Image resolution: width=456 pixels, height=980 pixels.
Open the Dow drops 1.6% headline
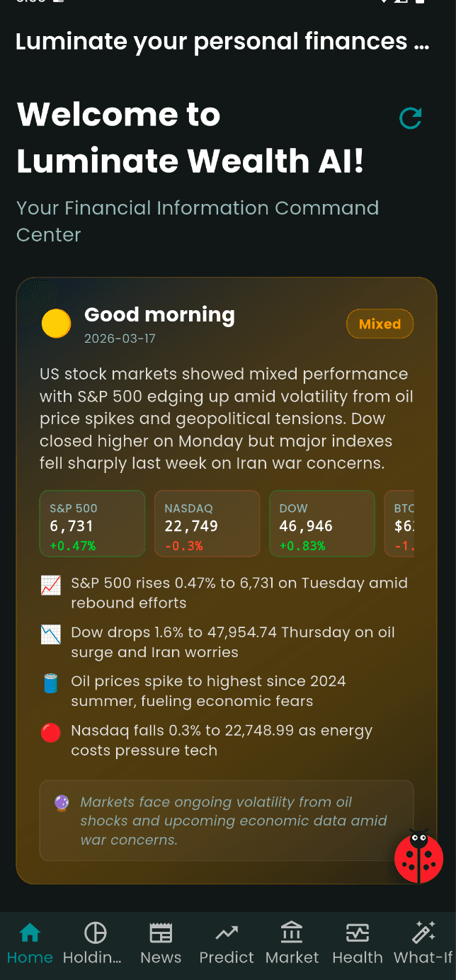pyautogui.click(x=232, y=642)
